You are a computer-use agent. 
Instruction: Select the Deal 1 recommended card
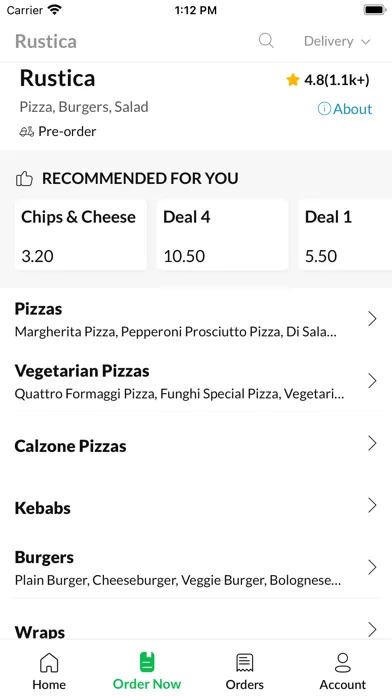click(x=345, y=235)
